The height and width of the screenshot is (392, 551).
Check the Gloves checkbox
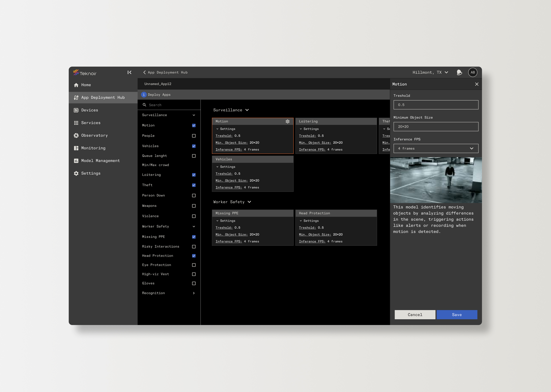pyautogui.click(x=194, y=283)
